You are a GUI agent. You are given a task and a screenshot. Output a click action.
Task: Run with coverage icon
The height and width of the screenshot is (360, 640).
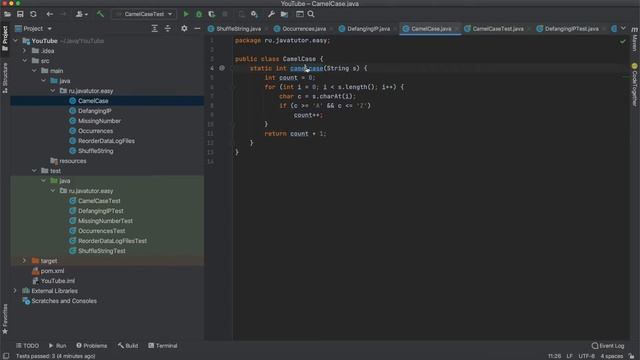point(211,14)
